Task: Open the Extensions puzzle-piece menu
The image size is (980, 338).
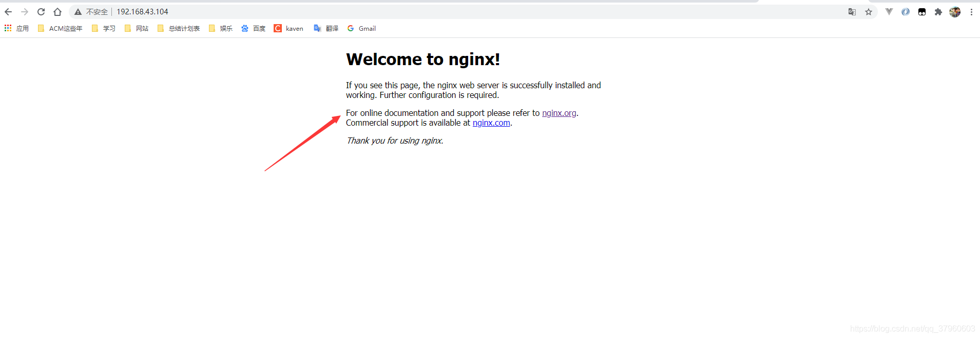Action: click(x=938, y=12)
